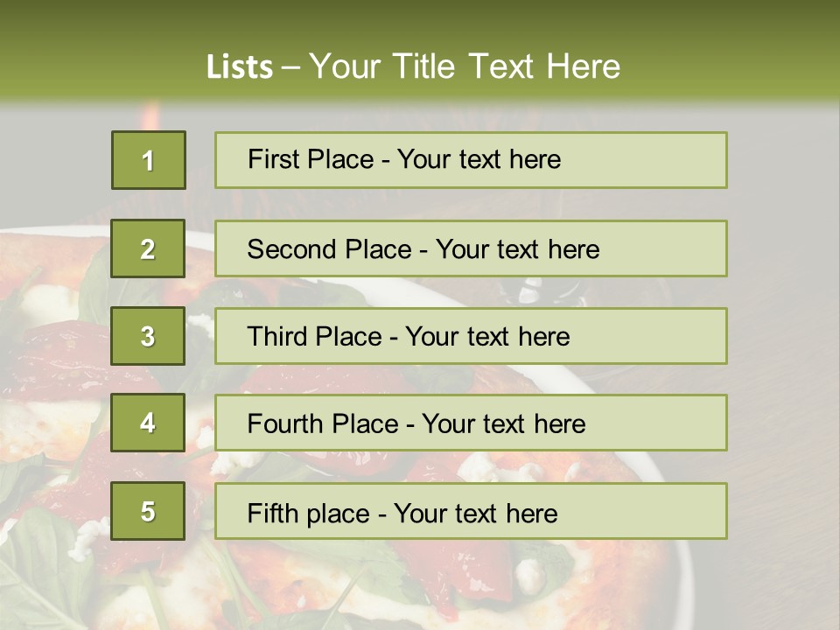Select the orange flame below the header
Viewport: 840px width, 630px height.
150,114
